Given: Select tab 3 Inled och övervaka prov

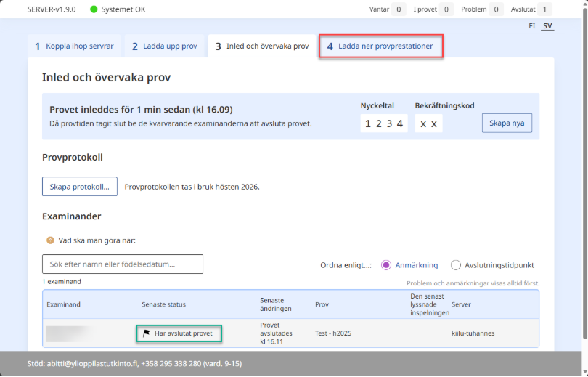Looking at the screenshot, I should 262,46.
